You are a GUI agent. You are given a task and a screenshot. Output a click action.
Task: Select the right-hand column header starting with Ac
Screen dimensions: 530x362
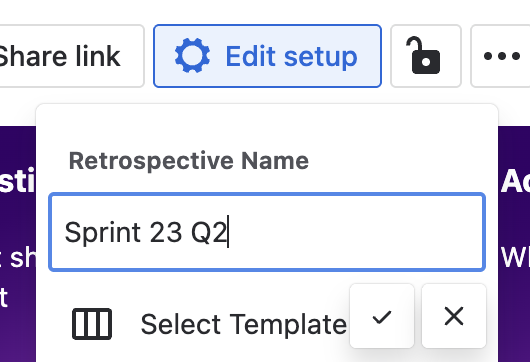point(515,181)
